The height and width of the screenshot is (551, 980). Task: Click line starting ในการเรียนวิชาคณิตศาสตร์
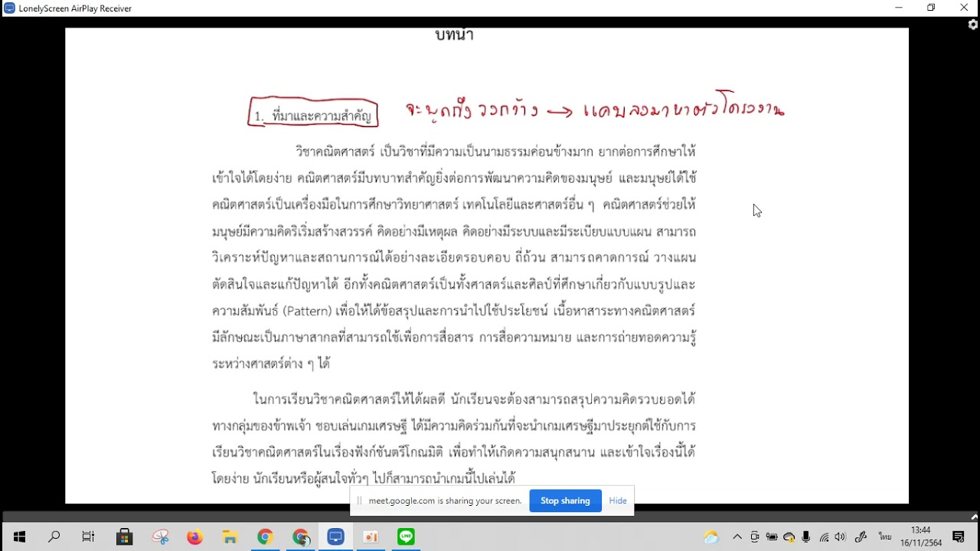474,399
